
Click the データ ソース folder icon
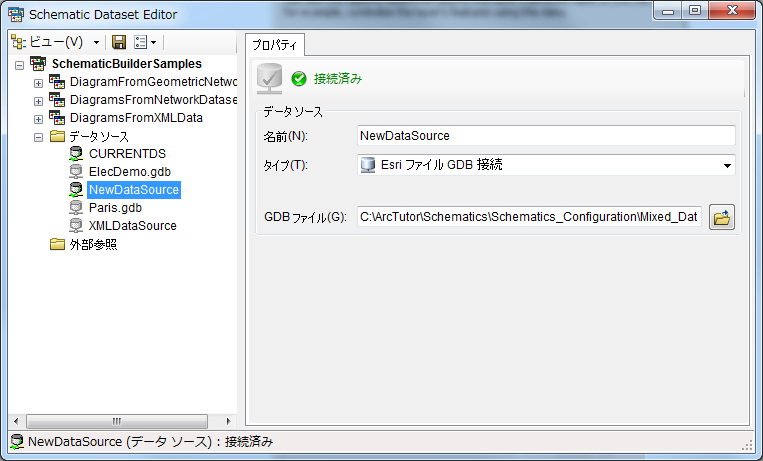[57, 136]
